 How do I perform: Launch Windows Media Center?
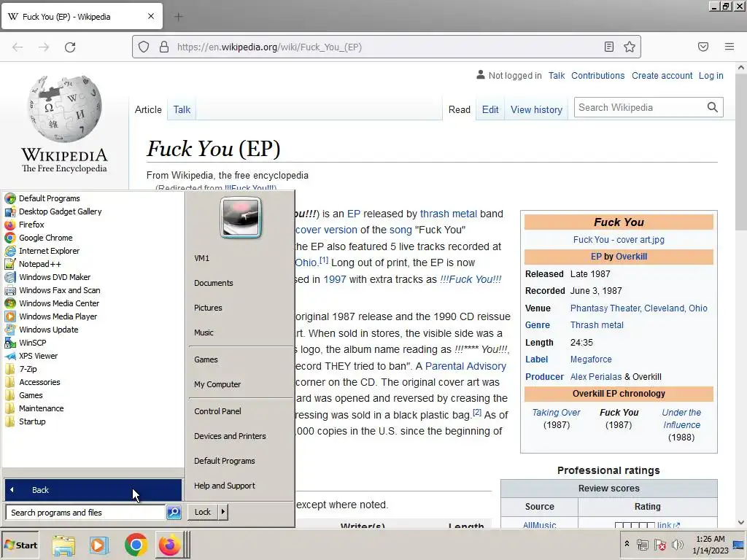click(52, 303)
